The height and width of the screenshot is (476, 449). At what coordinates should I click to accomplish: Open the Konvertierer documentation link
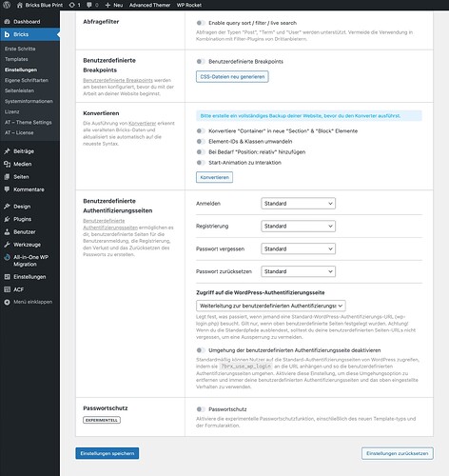point(143,123)
